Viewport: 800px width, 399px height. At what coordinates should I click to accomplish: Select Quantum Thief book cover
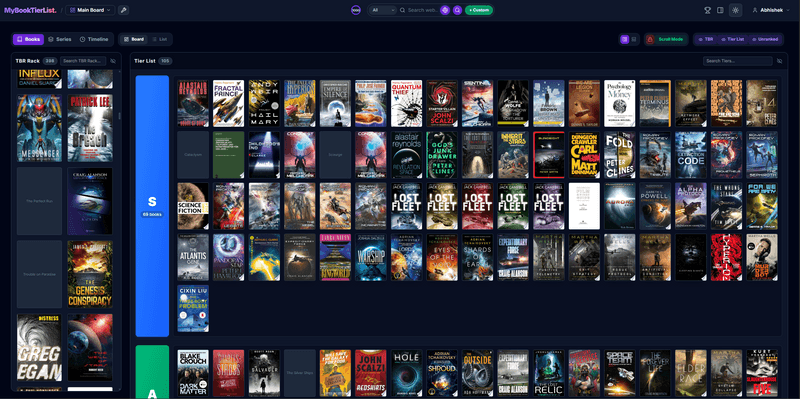407,103
